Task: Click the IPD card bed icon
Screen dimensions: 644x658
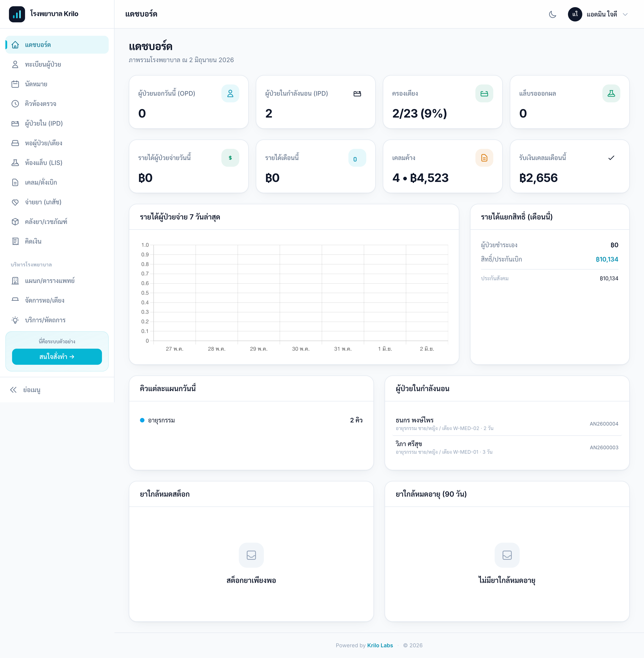Action: [x=357, y=93]
